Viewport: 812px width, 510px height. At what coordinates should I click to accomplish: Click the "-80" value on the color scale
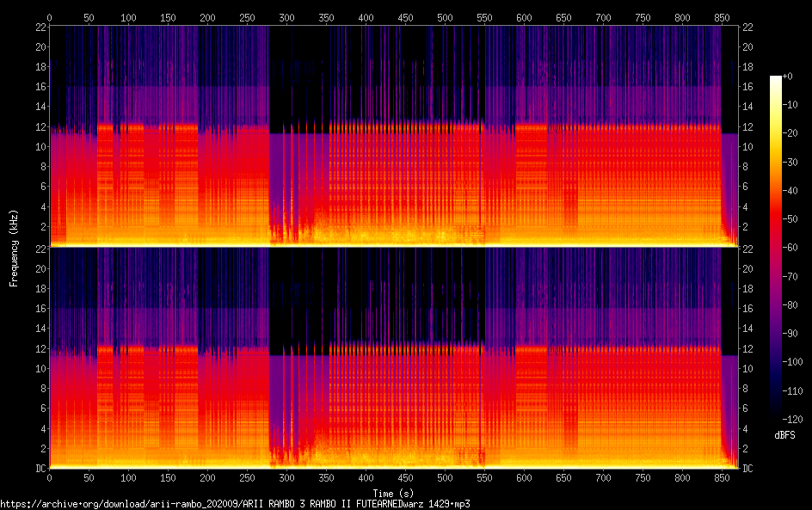click(x=790, y=305)
